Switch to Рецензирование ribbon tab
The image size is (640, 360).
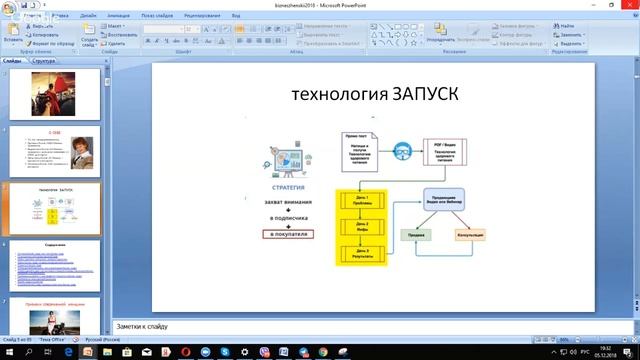(x=202, y=16)
